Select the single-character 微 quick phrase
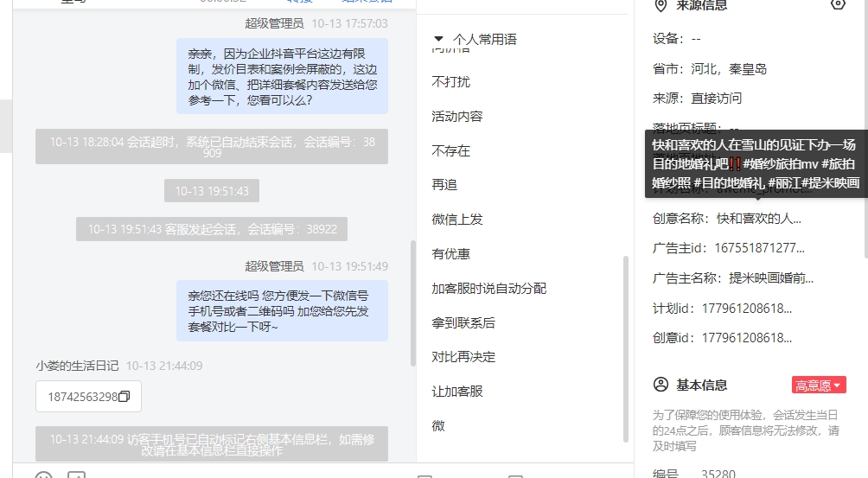 pos(437,425)
